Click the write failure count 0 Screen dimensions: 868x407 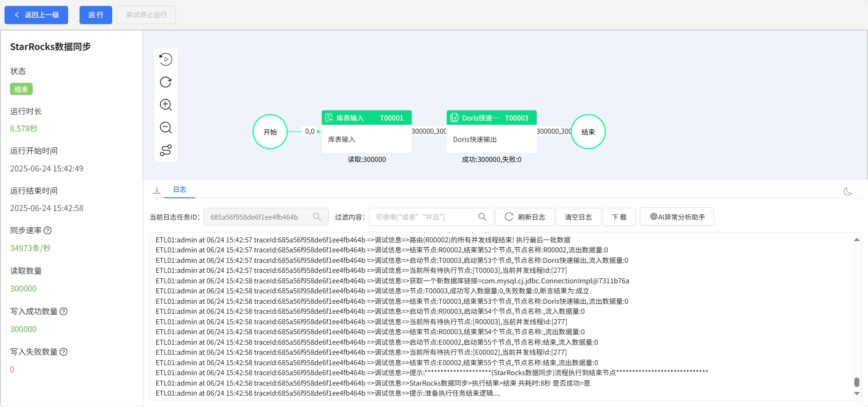click(x=12, y=370)
